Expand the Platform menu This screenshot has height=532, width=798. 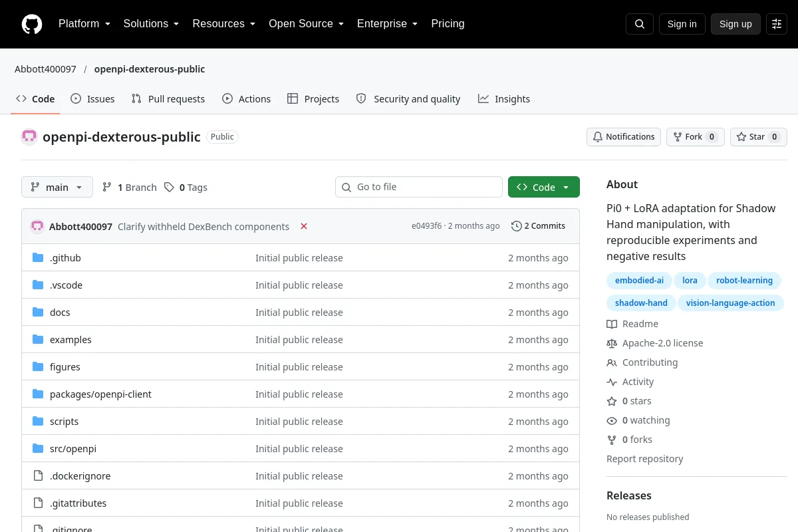(x=84, y=24)
